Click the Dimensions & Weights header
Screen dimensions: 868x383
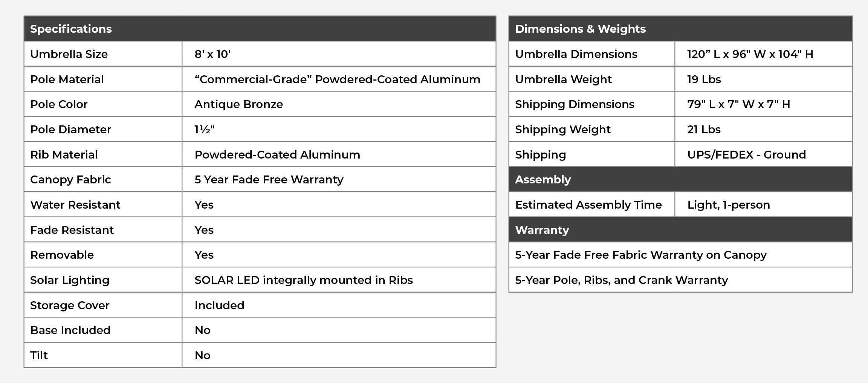pyautogui.click(x=580, y=29)
